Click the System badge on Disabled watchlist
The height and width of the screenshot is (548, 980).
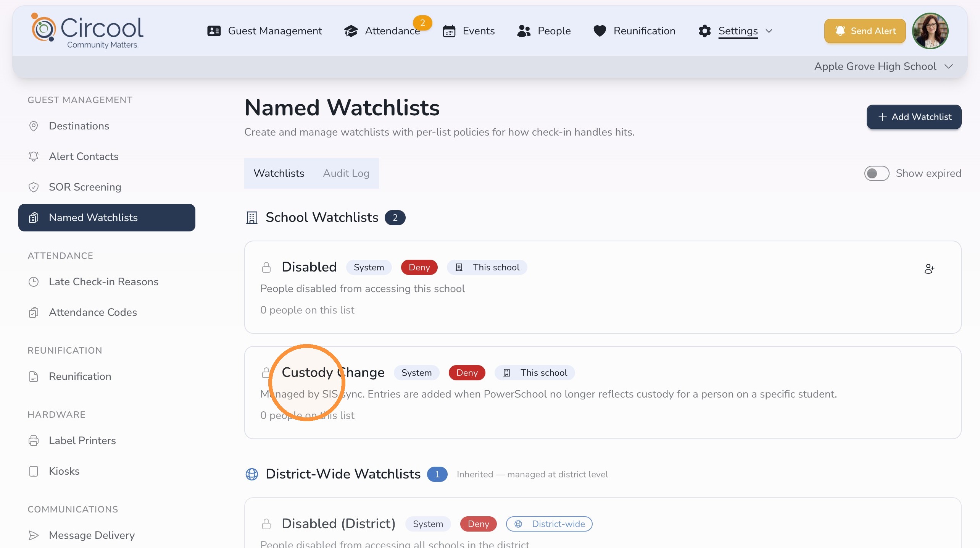click(x=369, y=267)
